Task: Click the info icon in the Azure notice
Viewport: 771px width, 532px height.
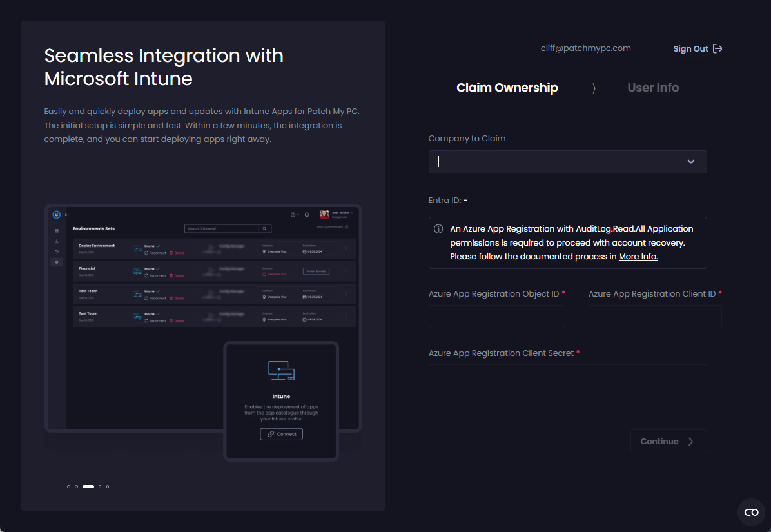Action: click(x=438, y=229)
